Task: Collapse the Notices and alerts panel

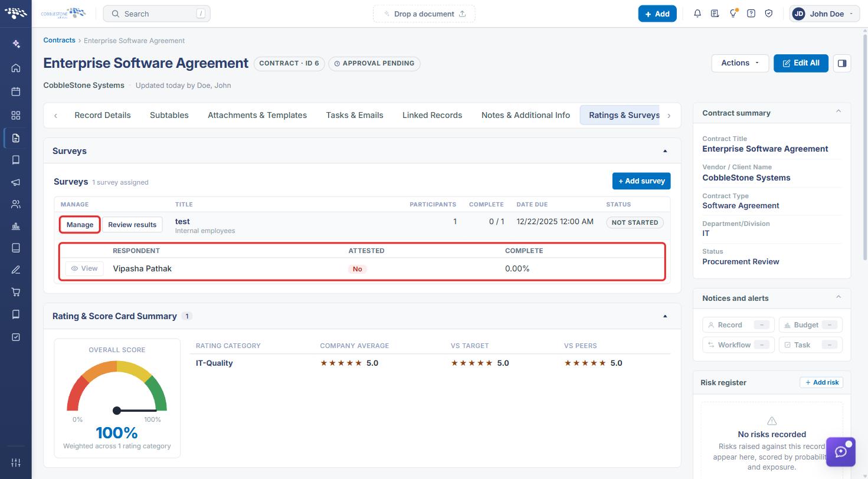Action: pos(838,297)
